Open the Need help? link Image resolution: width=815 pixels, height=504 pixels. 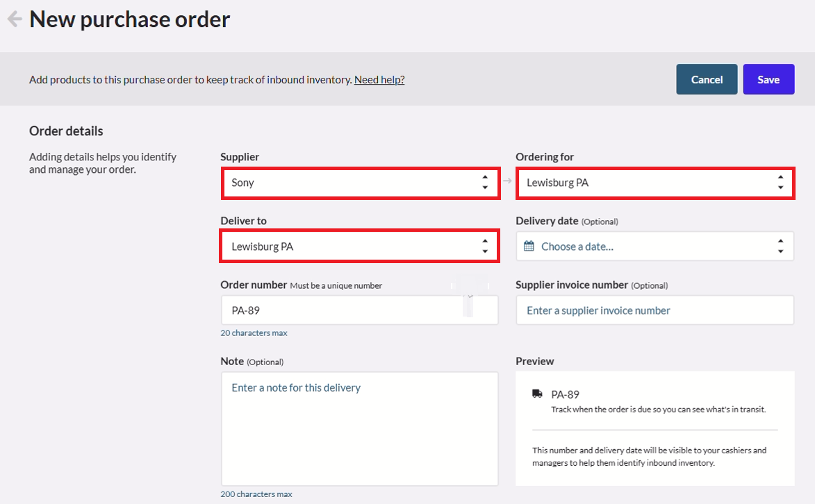[379, 80]
